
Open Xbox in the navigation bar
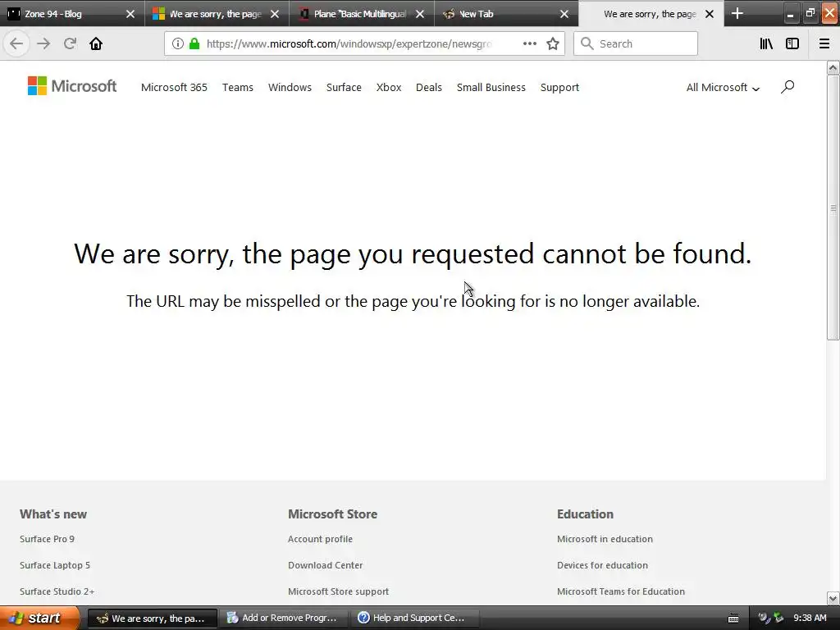(x=389, y=87)
